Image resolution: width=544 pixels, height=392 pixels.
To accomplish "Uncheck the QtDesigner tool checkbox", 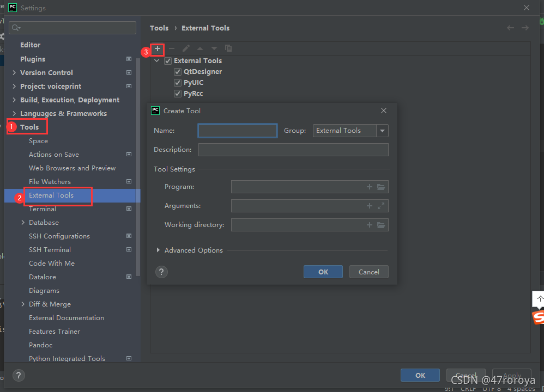I will pos(178,72).
